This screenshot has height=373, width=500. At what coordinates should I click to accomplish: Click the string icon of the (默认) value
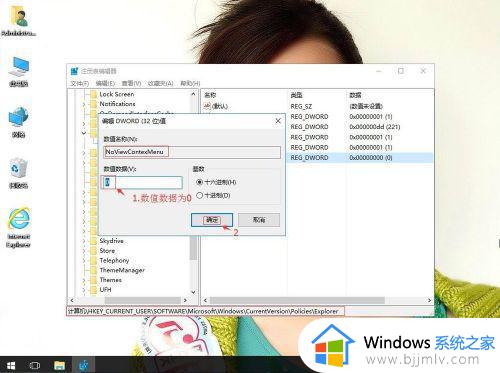207,106
